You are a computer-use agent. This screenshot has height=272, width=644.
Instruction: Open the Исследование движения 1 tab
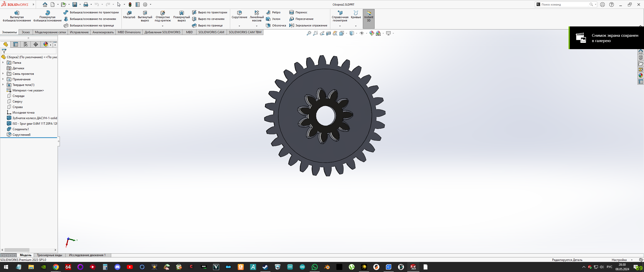87,255
